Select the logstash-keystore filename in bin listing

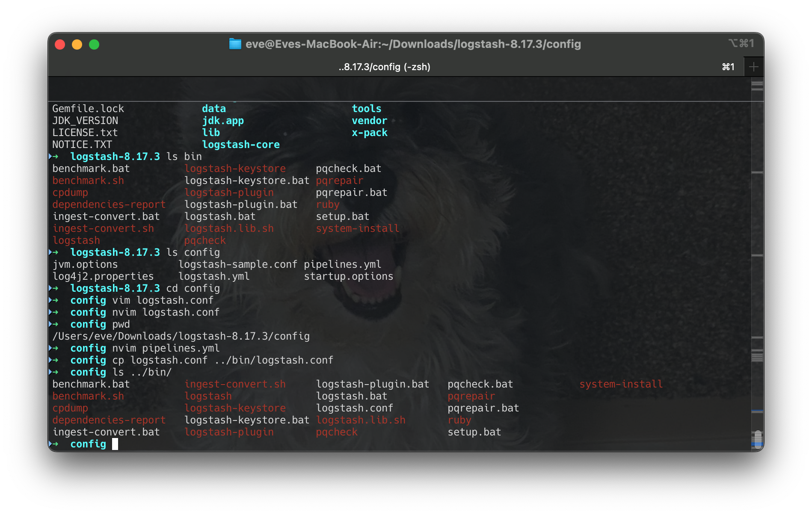coord(235,168)
